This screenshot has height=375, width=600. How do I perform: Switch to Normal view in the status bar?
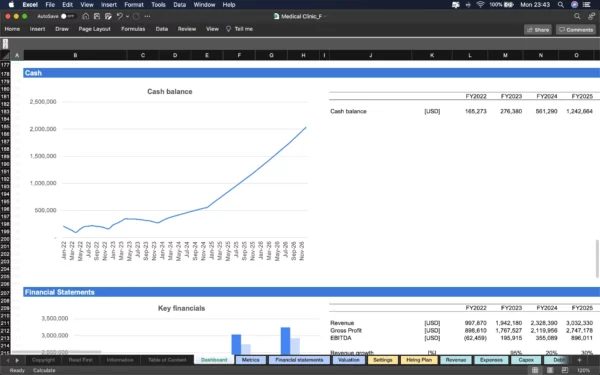535,370
